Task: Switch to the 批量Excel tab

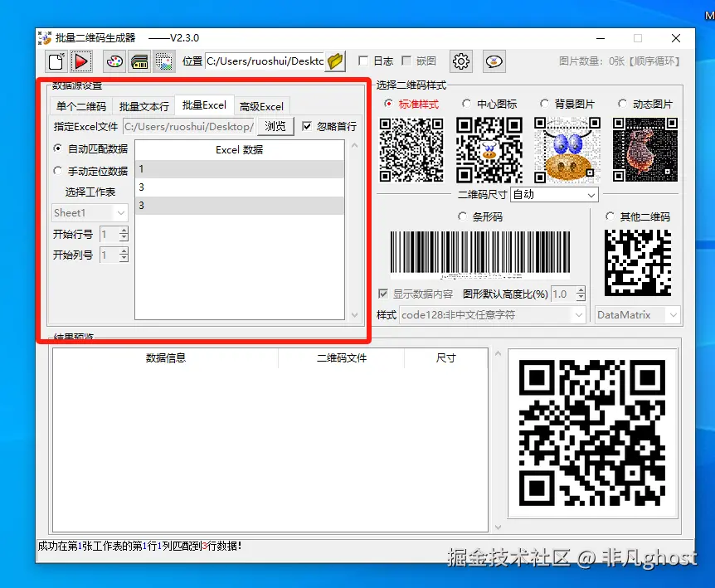Action: (204, 104)
